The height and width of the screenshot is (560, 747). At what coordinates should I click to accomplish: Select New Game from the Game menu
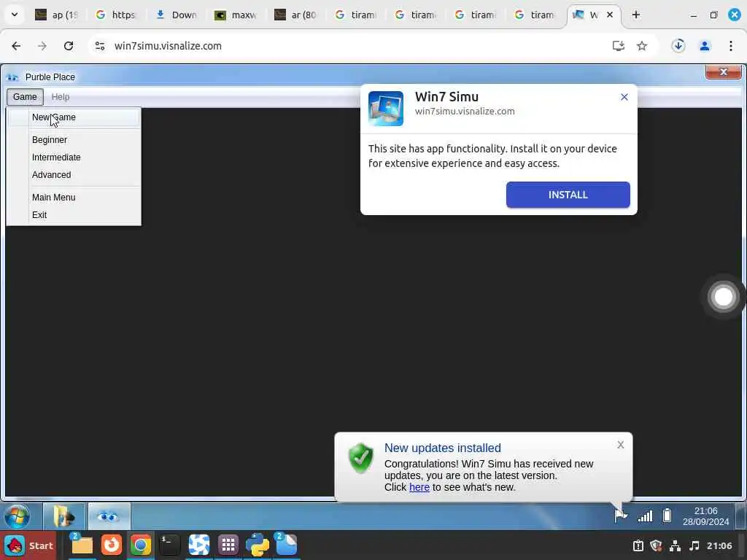click(x=74, y=117)
